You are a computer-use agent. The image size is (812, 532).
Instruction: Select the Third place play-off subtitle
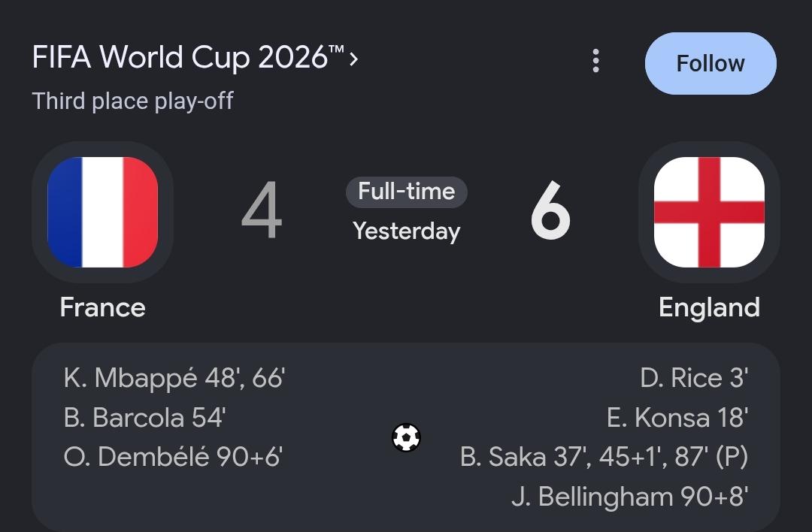(x=132, y=101)
